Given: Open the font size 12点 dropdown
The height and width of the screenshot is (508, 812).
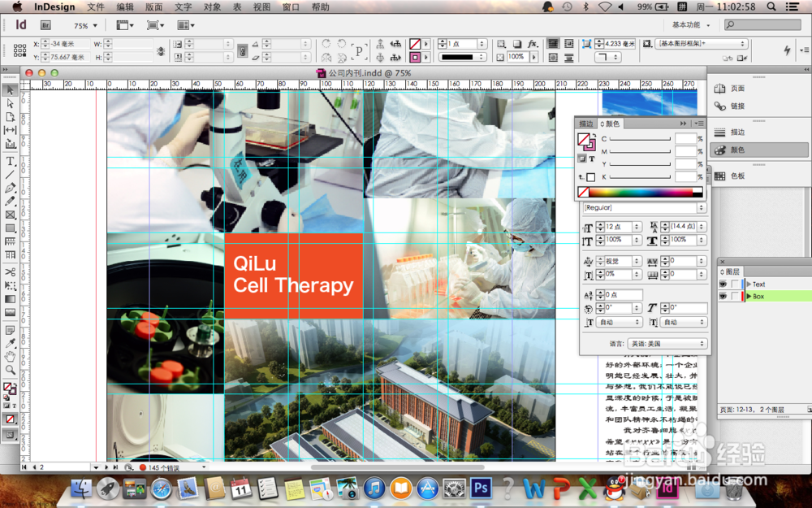Looking at the screenshot, I should click(637, 227).
